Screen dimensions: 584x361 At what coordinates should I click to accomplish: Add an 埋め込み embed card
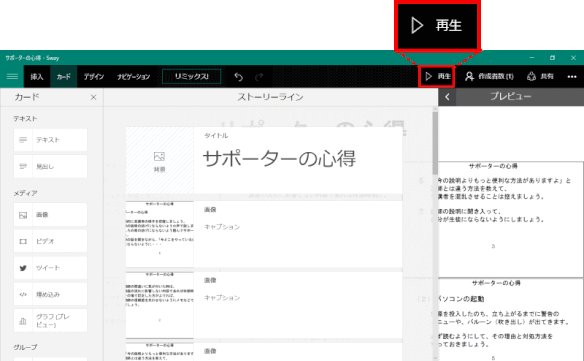pos(50,294)
